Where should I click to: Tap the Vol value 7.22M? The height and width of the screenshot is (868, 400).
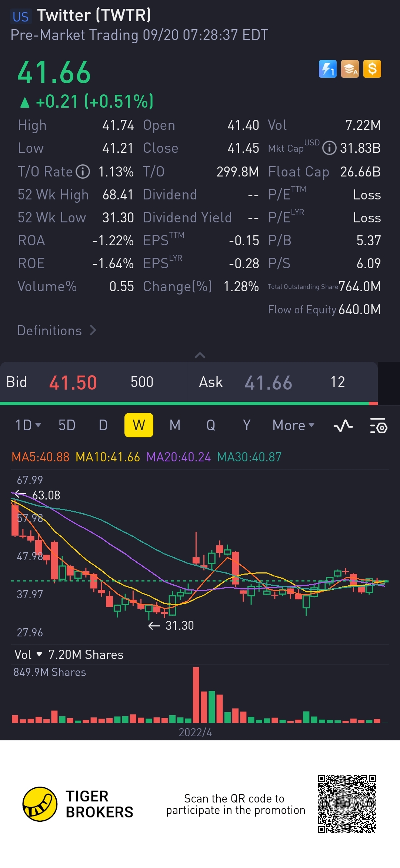363,125
